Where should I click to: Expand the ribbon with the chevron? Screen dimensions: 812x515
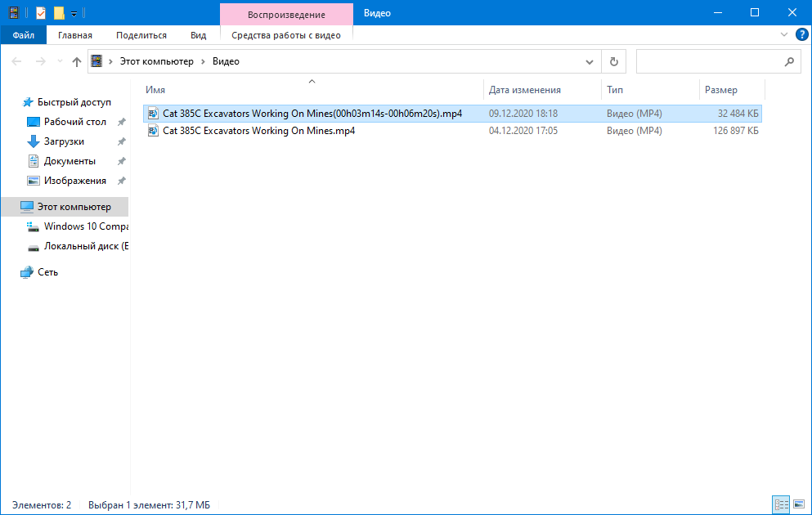click(784, 34)
